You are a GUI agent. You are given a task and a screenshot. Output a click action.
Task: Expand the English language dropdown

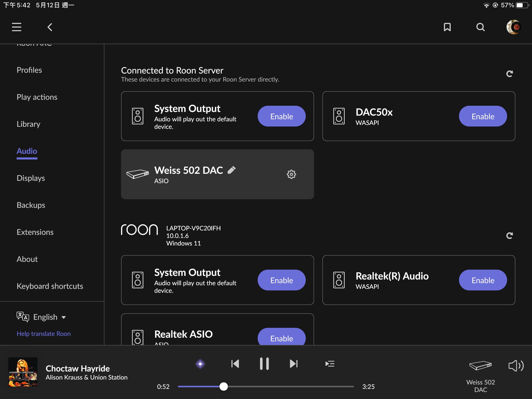click(x=49, y=317)
